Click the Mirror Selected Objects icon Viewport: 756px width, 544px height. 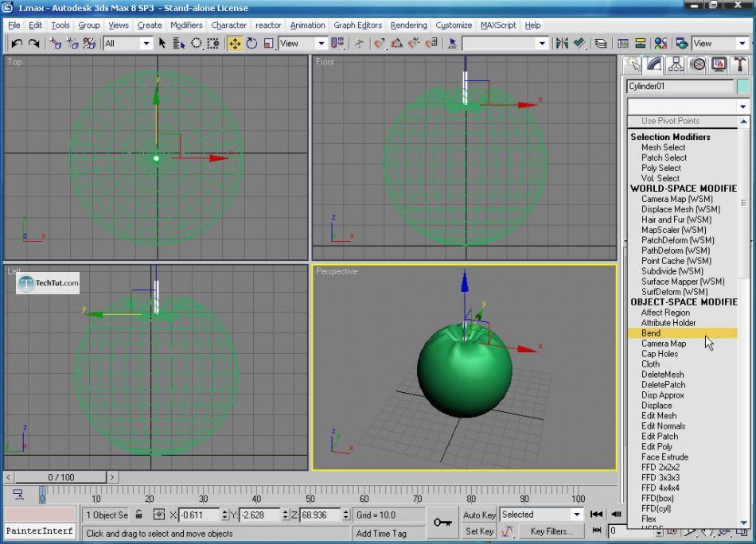point(562,44)
